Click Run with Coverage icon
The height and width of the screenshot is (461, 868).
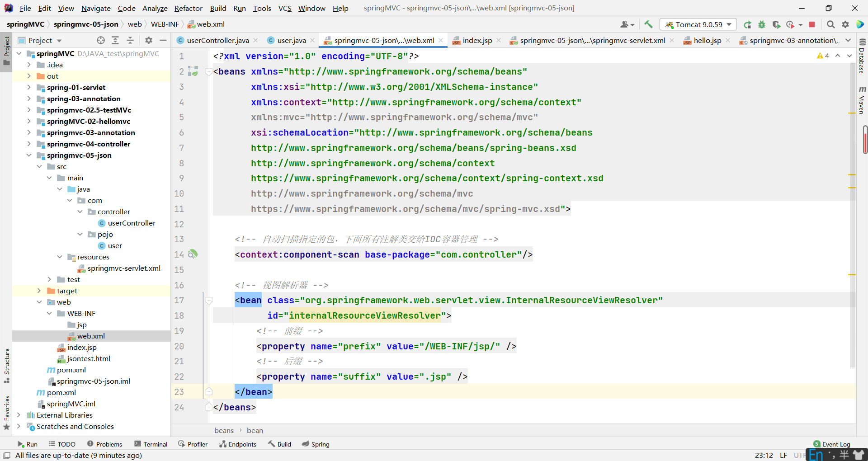pyautogui.click(x=776, y=24)
